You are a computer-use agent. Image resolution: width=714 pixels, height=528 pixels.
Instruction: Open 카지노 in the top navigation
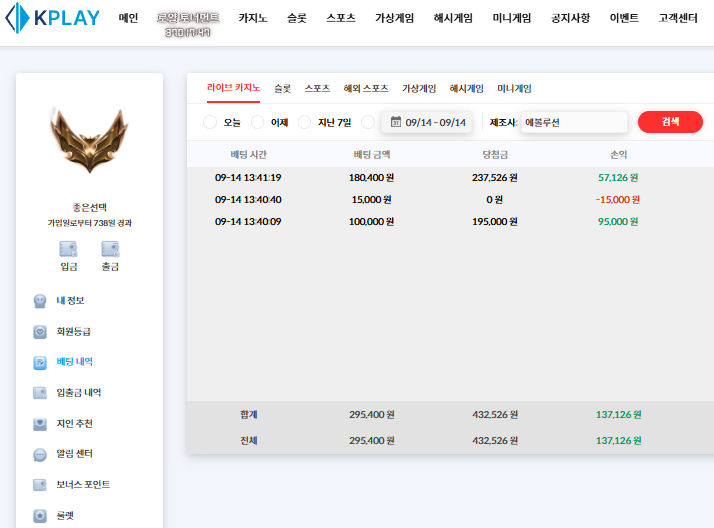253,18
